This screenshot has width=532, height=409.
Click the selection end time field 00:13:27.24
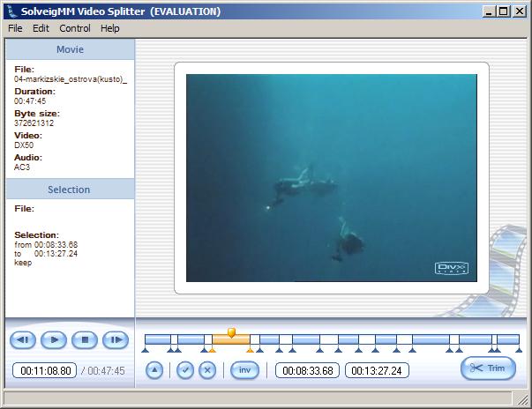(x=377, y=371)
